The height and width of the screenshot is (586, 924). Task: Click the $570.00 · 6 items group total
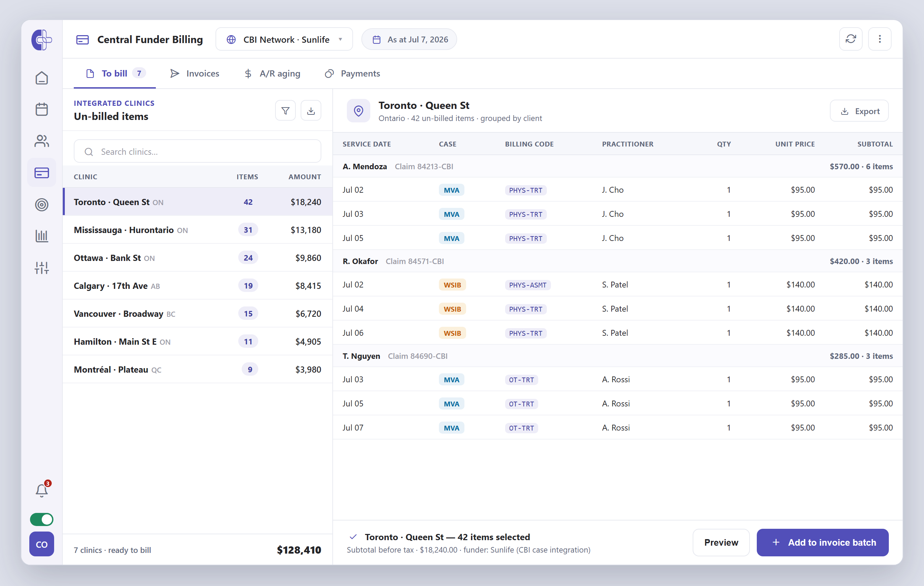coord(861,166)
